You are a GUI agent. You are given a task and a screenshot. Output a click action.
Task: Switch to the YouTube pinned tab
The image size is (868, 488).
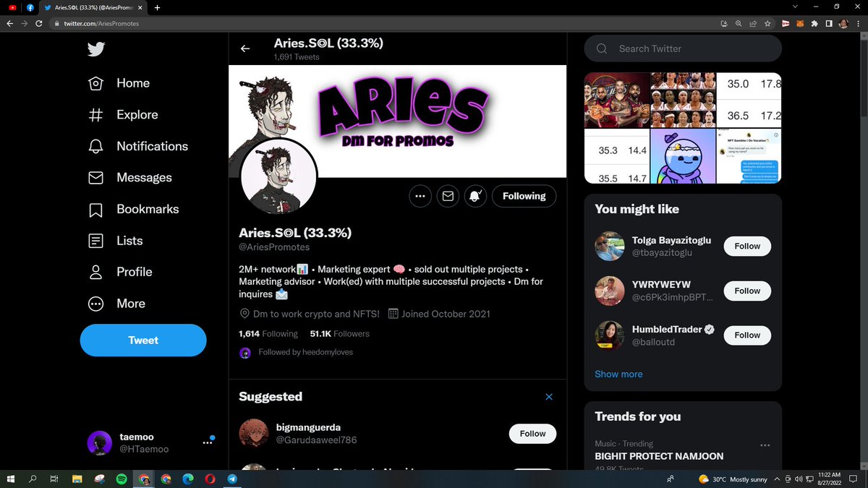pyautogui.click(x=12, y=7)
